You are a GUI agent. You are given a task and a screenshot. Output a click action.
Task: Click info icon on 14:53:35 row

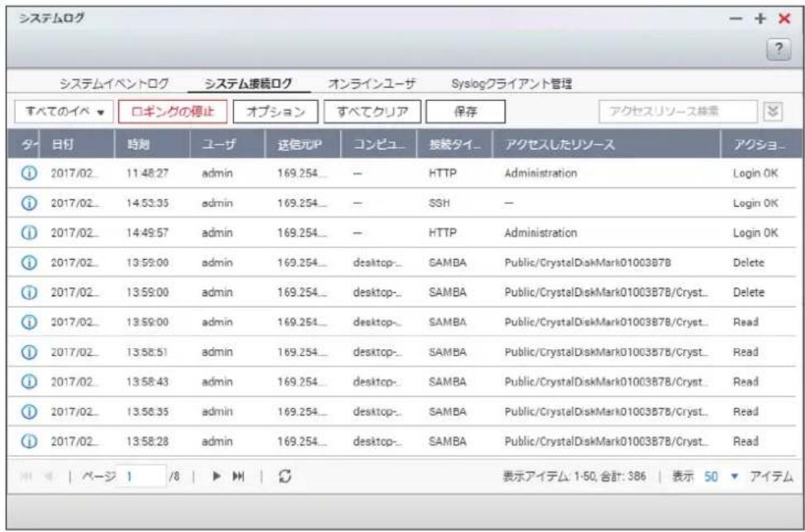click(x=29, y=204)
